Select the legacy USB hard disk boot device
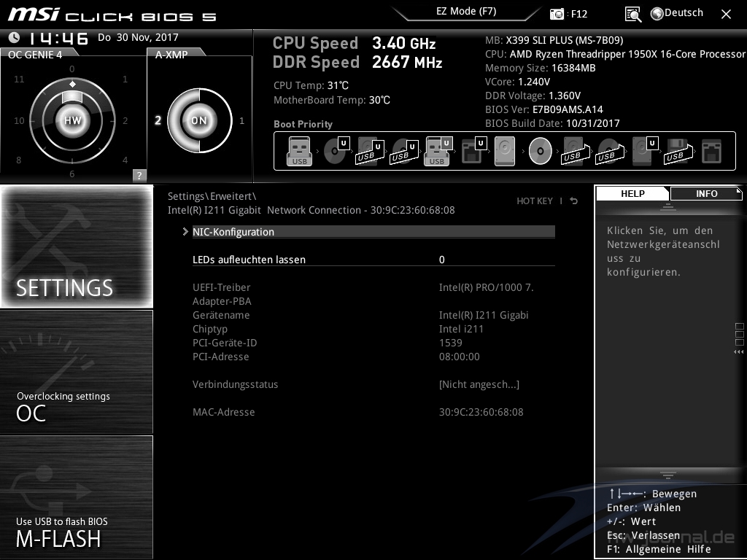Screen dimensions: 747x560 point(576,152)
